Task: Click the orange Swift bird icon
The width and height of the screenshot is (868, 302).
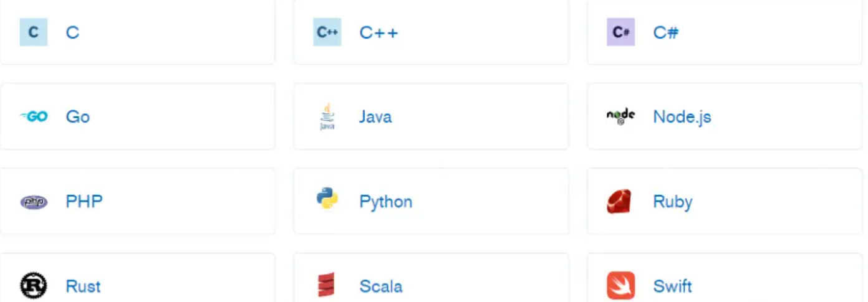Action: coord(620,285)
